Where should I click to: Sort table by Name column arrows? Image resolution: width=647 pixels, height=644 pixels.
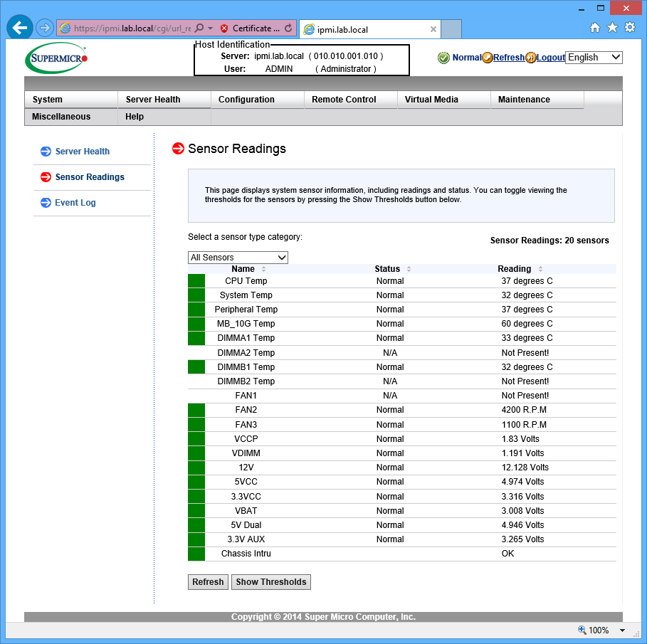click(263, 269)
